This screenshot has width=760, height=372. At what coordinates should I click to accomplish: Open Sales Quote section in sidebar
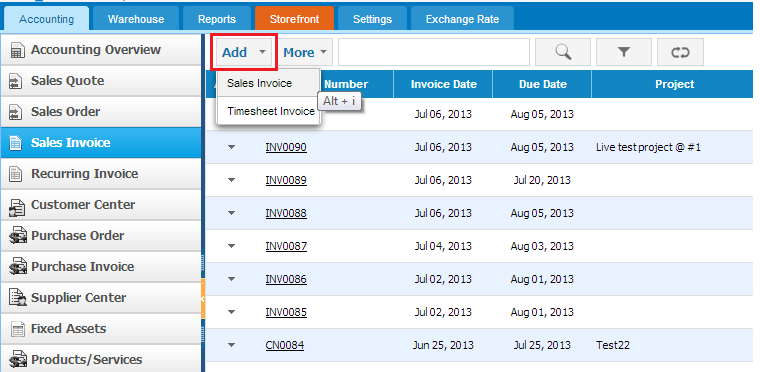pyautogui.click(x=101, y=81)
